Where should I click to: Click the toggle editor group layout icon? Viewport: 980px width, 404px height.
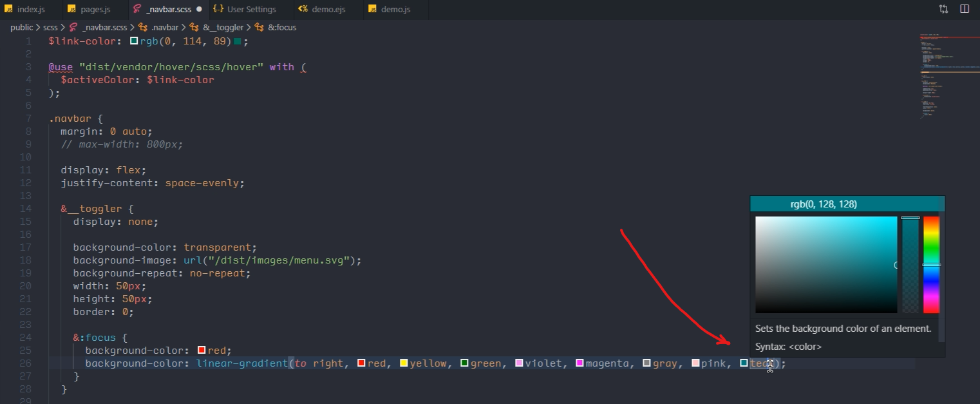click(943, 9)
